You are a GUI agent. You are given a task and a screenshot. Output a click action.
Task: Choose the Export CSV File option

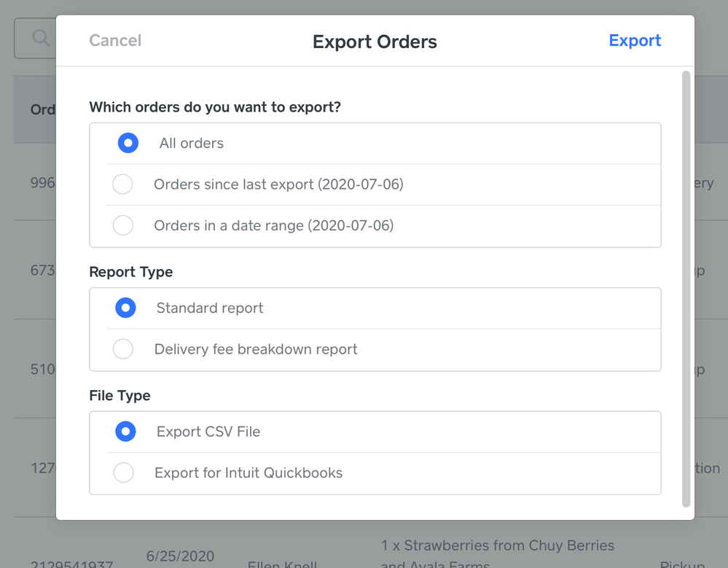125,432
